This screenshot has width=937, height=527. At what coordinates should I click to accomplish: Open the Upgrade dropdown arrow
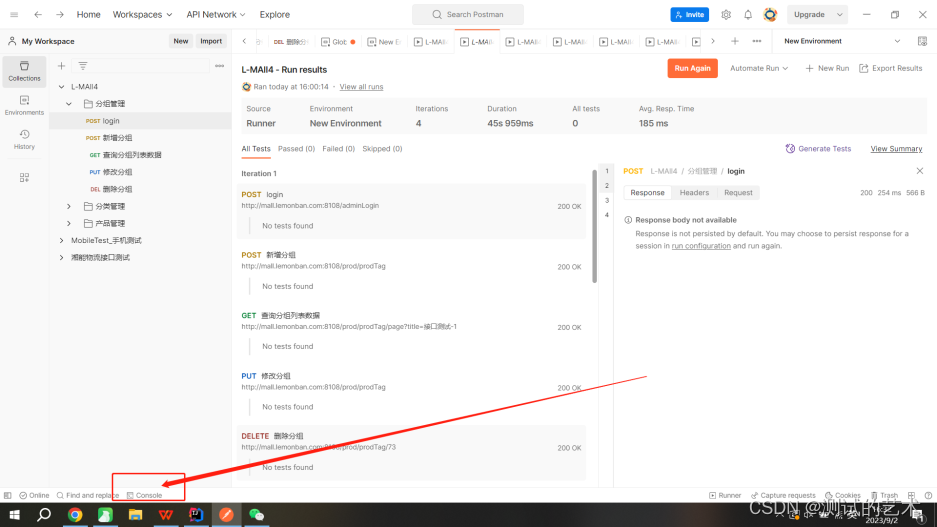[x=840, y=14]
